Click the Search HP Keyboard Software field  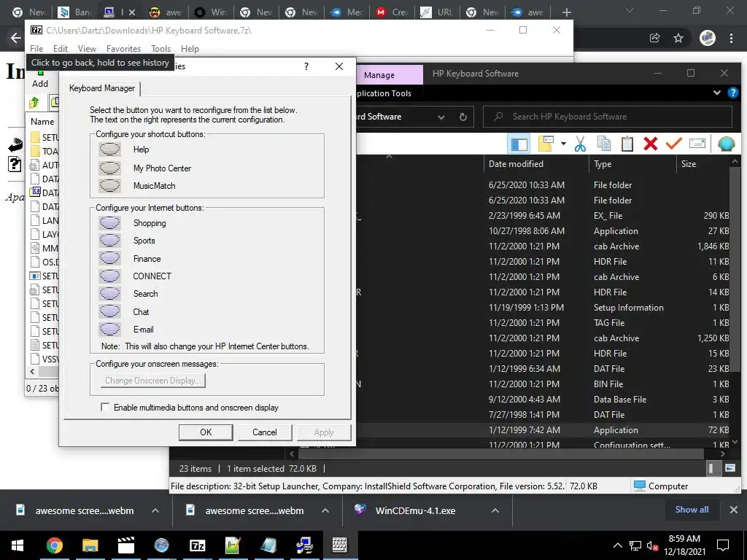pos(608,117)
